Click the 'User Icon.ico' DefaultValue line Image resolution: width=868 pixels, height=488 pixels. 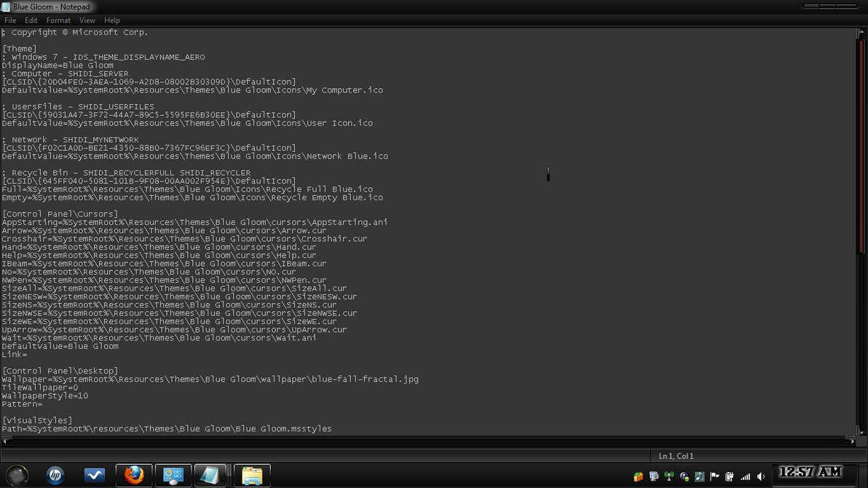click(187, 124)
